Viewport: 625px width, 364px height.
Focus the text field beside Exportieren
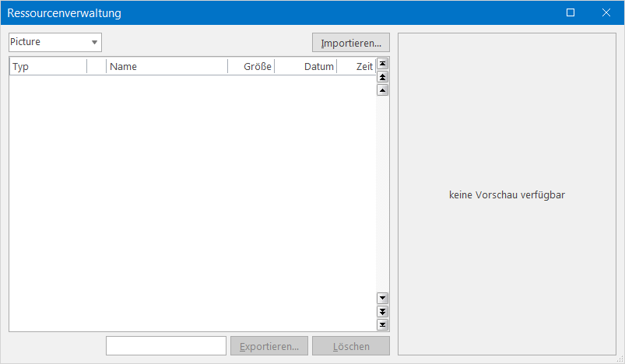point(166,346)
